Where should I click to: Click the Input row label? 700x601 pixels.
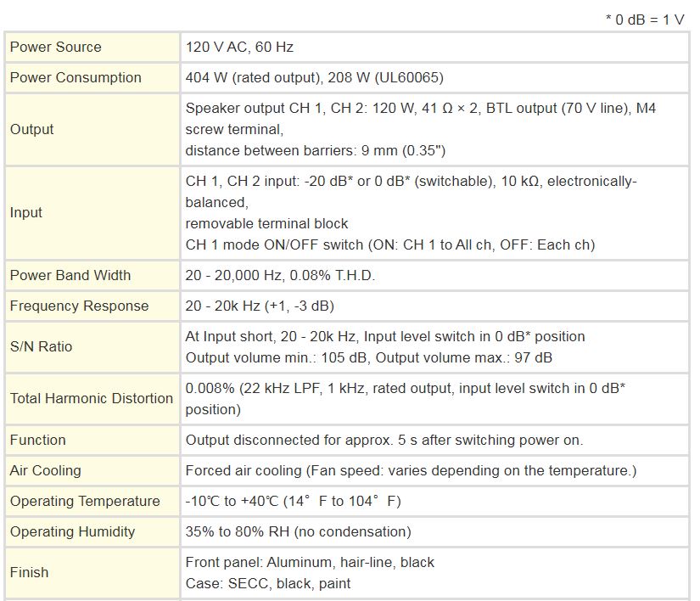(26, 213)
